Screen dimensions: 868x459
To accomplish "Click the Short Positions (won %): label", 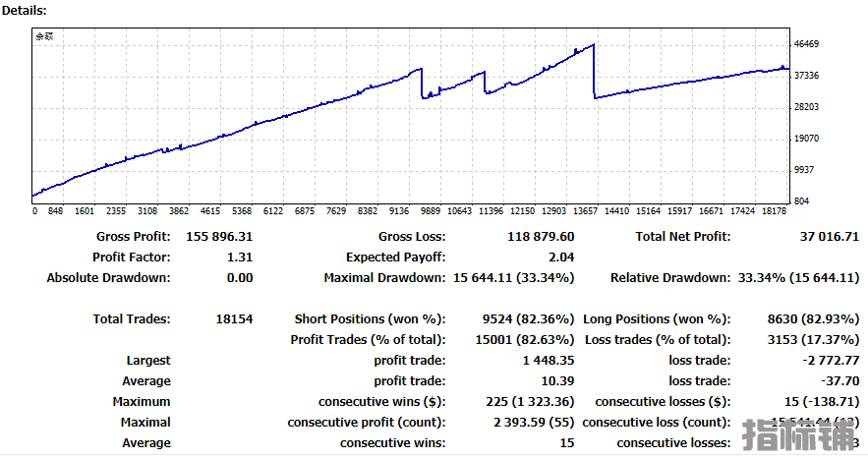I will click(x=370, y=318).
